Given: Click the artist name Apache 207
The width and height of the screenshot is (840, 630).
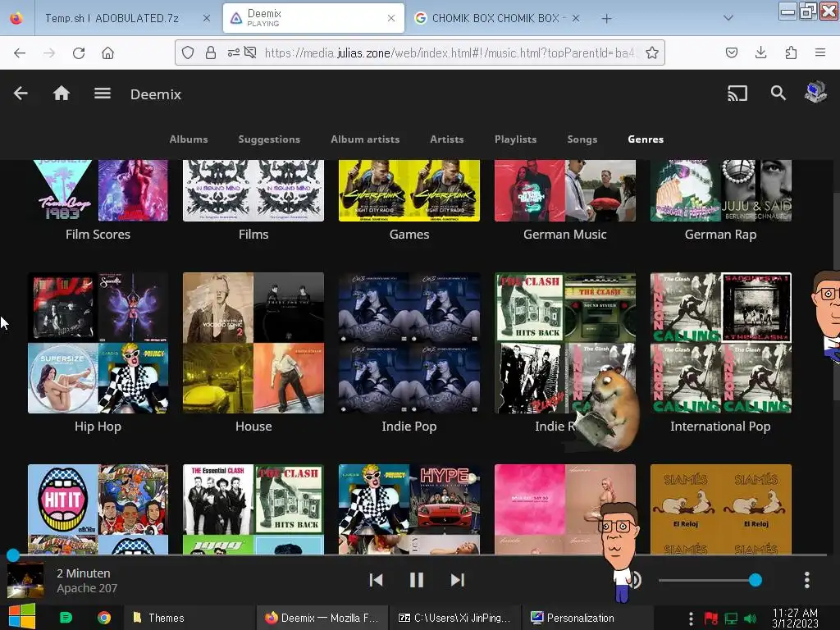Looking at the screenshot, I should [x=87, y=588].
